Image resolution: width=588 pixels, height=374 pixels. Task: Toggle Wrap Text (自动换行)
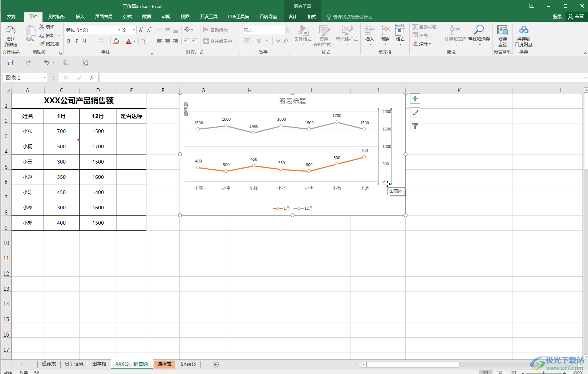215,30
